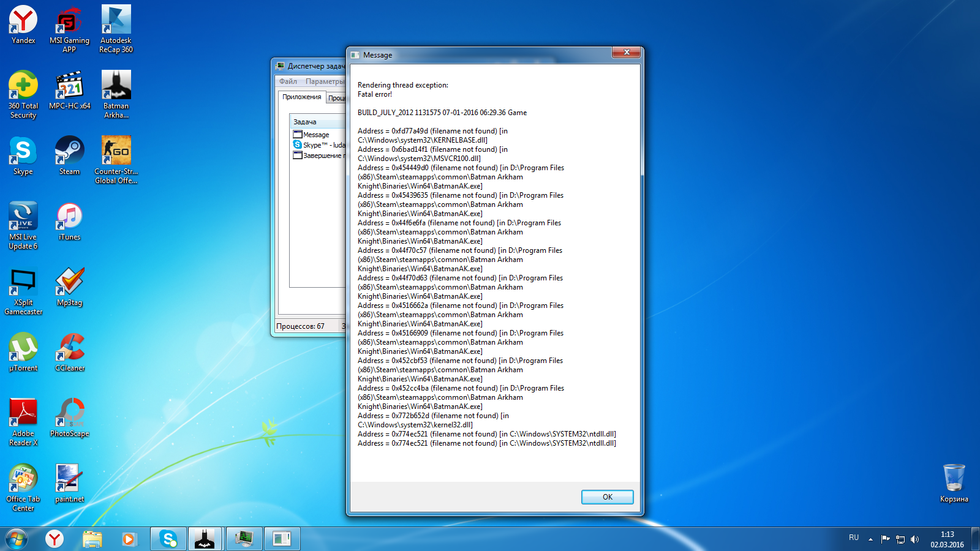The width and height of the screenshot is (980, 551).
Task: Click the Yandex browser taskbar icon
Action: pos(55,539)
